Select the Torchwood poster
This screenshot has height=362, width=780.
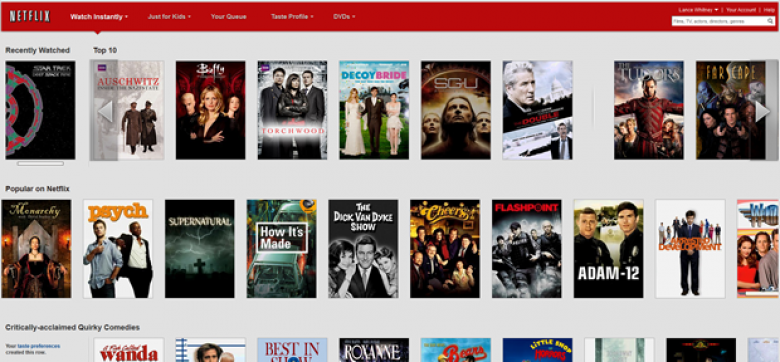click(292, 110)
